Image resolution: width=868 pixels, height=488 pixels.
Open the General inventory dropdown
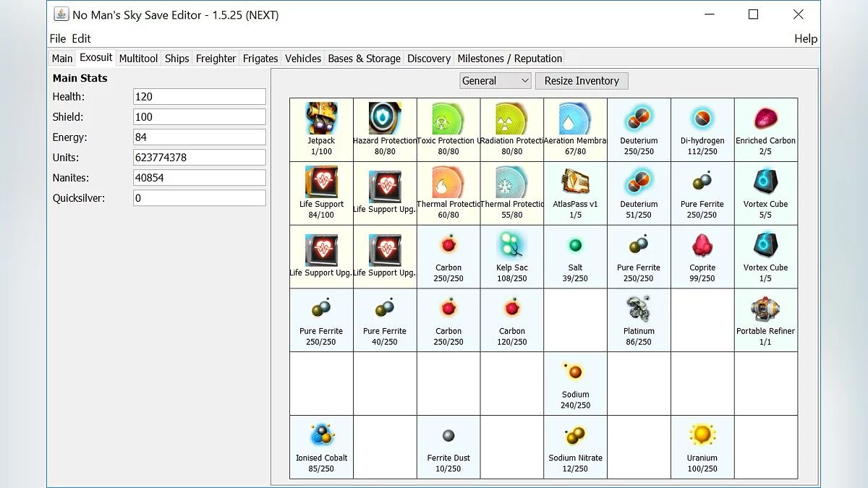[x=495, y=81]
